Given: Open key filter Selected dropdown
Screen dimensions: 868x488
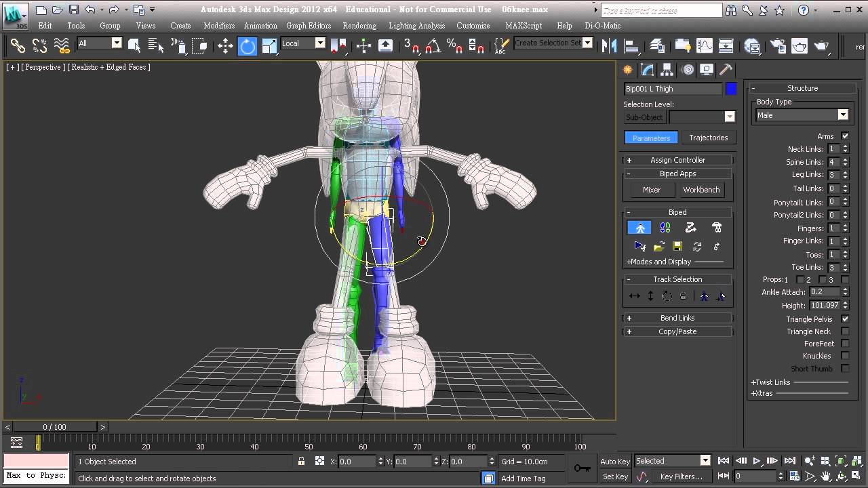Looking at the screenshot, I should (x=672, y=461).
